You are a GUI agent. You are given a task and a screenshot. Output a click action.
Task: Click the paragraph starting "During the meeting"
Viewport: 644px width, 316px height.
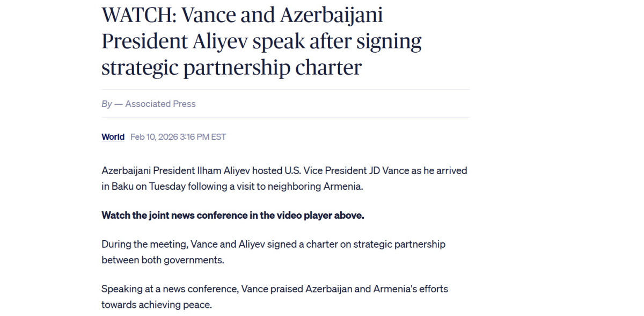[273, 252]
